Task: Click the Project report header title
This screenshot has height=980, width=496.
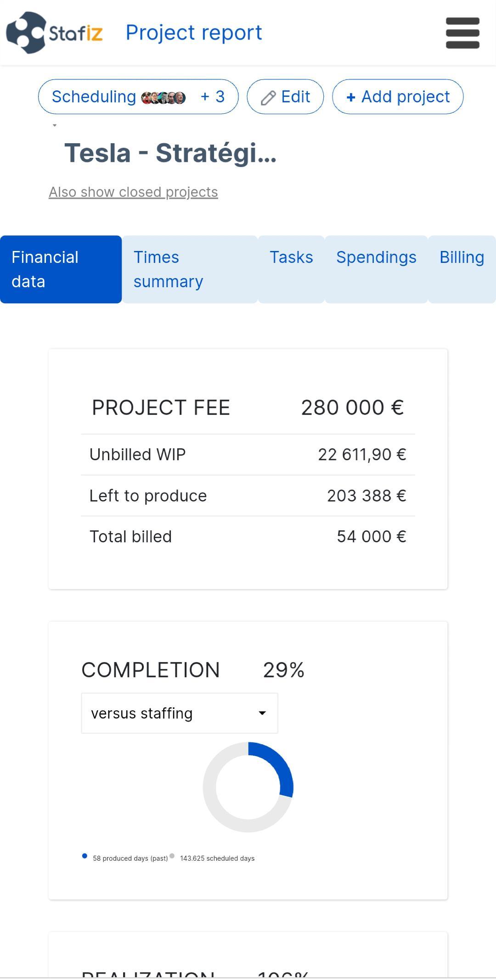Action: (x=194, y=33)
